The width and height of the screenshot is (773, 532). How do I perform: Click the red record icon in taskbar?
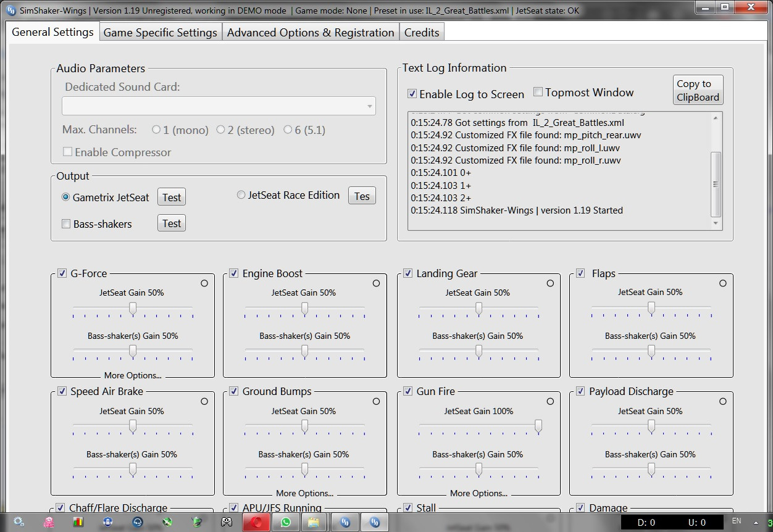click(x=256, y=522)
